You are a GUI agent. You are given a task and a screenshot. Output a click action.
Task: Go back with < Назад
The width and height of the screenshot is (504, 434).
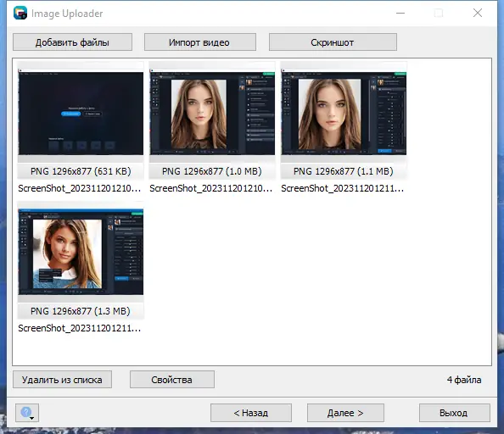pos(251,413)
